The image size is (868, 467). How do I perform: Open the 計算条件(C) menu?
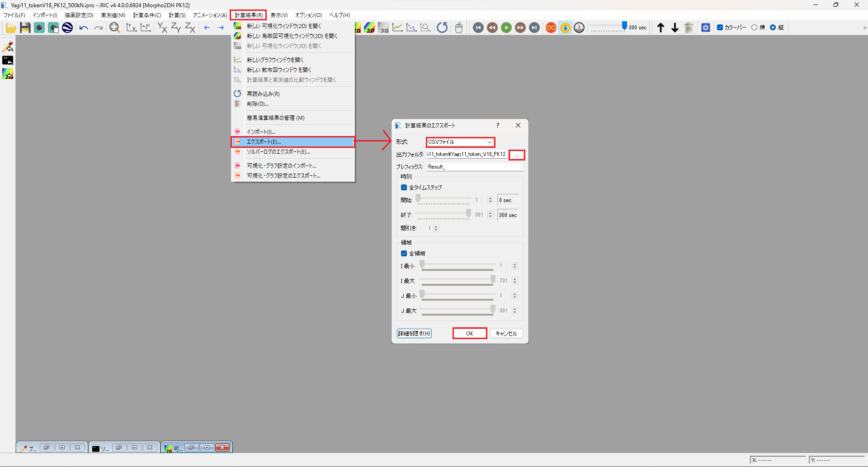147,15
